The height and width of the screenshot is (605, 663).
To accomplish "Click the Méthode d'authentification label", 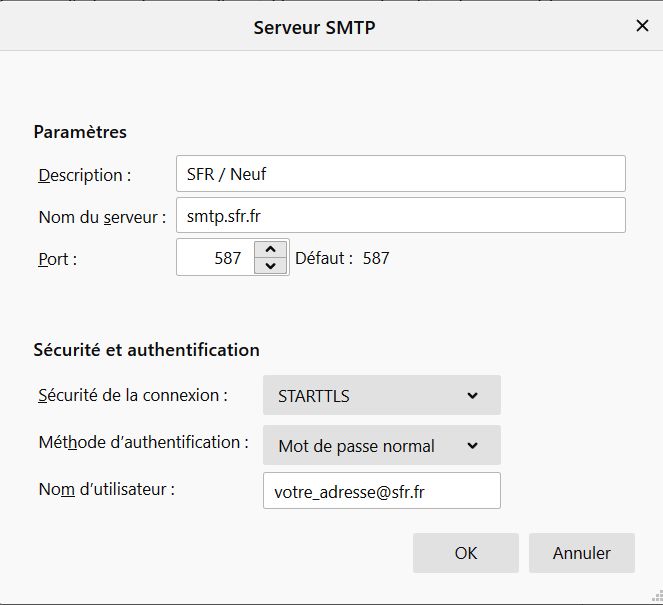I will pos(143,441).
